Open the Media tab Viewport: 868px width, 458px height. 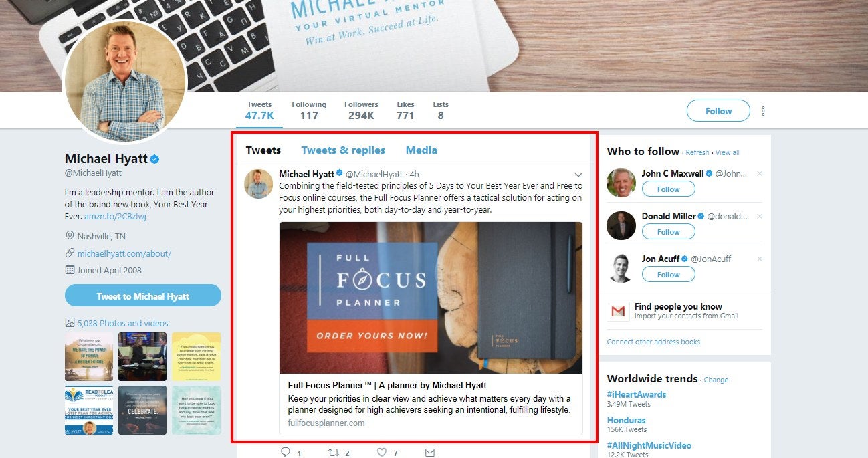point(421,150)
